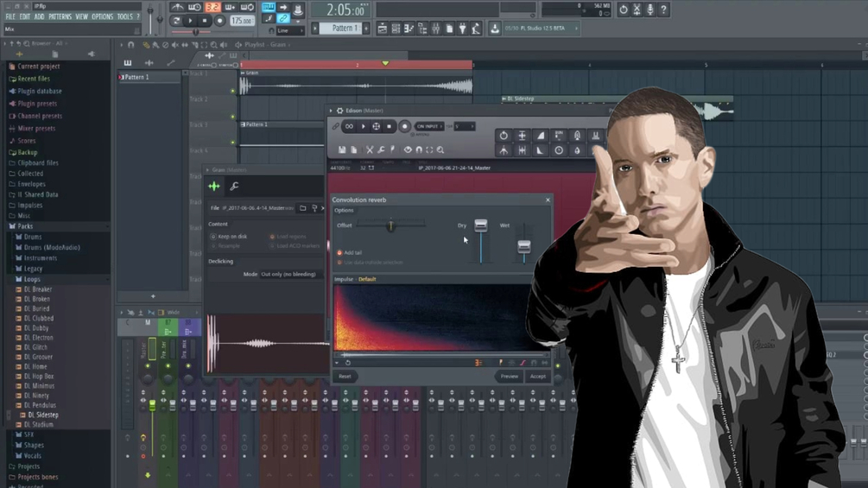Viewport: 868px width, 488px height.
Task: Click Edison stop button
Action: click(x=390, y=127)
